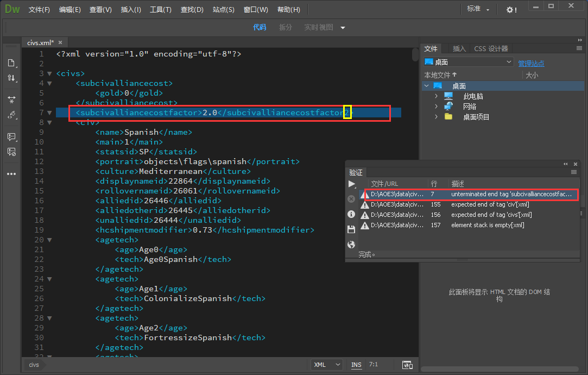
Task: Toggle INS insert mode in status bar
Action: [x=356, y=365]
